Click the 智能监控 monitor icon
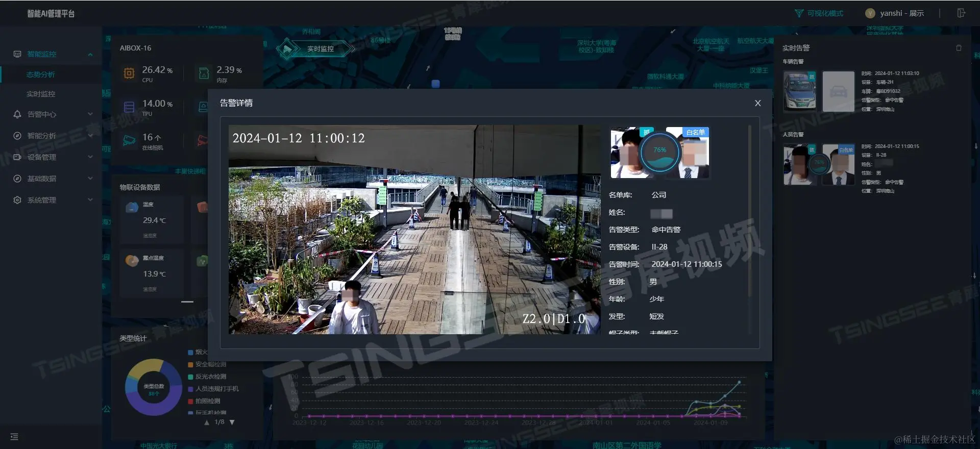The height and width of the screenshot is (449, 980). click(17, 54)
